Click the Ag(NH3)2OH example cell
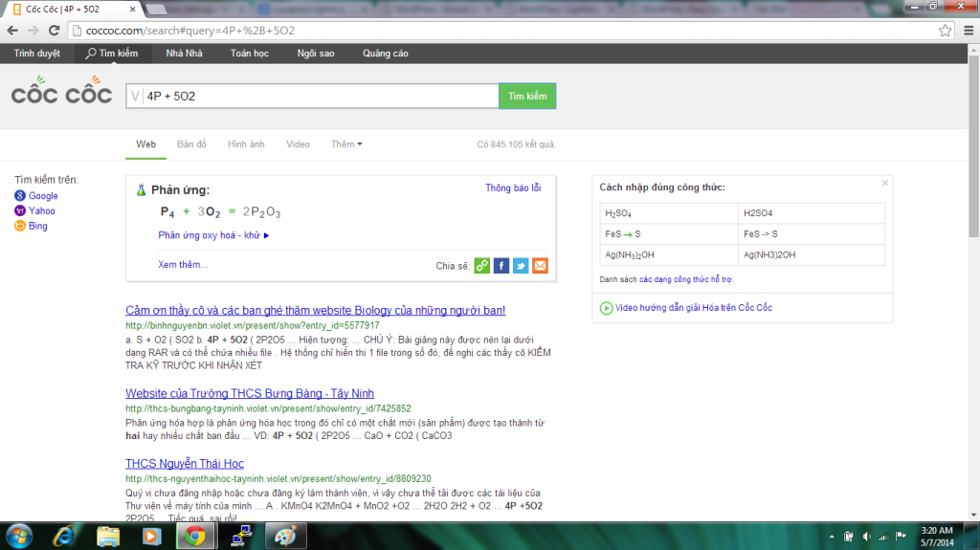980x550 pixels. click(811, 255)
